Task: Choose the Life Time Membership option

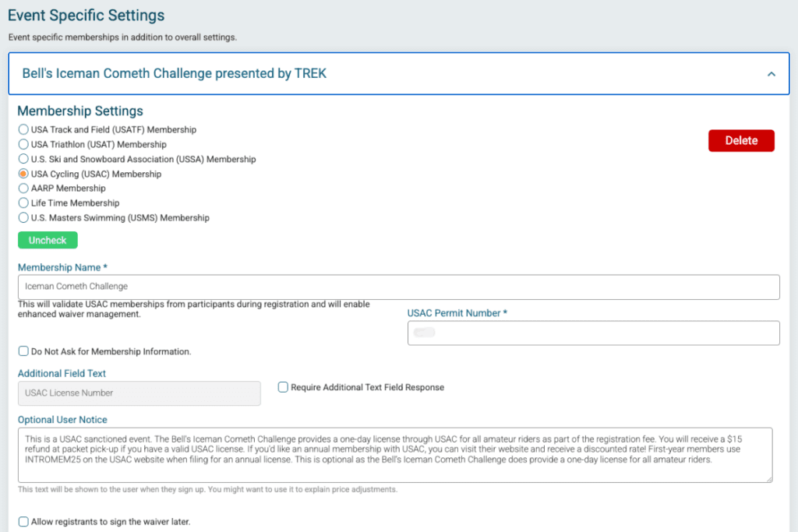Action: (23, 203)
